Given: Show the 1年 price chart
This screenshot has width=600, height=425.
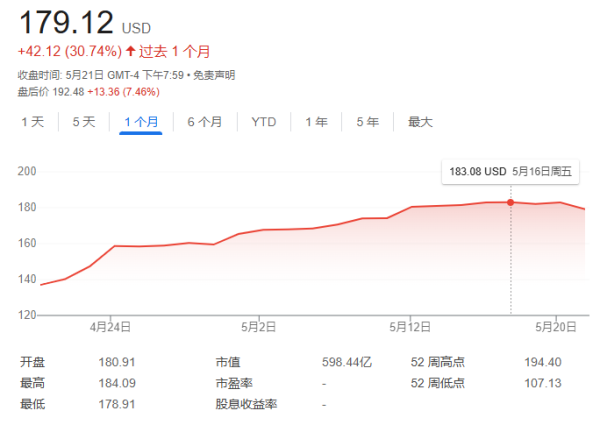Looking at the screenshot, I should click(316, 122).
